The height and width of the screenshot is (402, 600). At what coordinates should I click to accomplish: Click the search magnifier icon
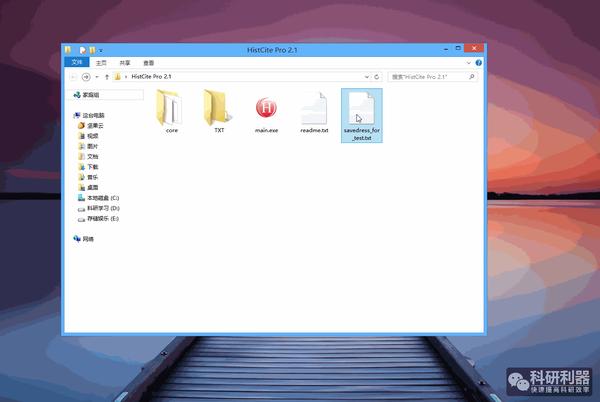[x=472, y=77]
